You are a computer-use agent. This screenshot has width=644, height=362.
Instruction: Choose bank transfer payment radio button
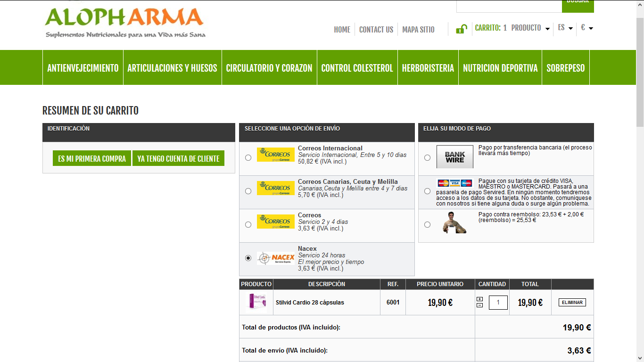point(427,158)
